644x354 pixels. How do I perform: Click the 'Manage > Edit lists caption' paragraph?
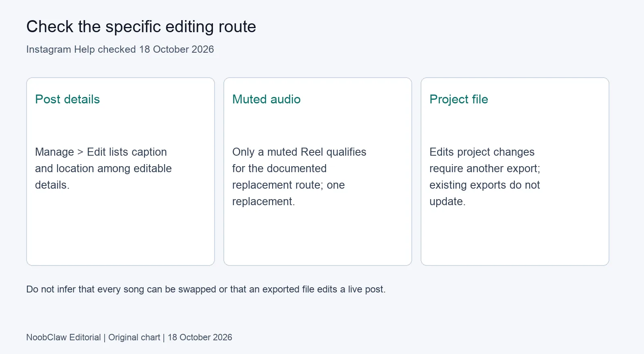pos(103,169)
